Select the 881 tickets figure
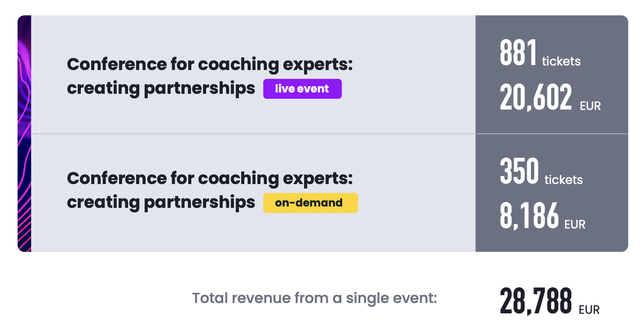644x334 pixels. (x=540, y=53)
